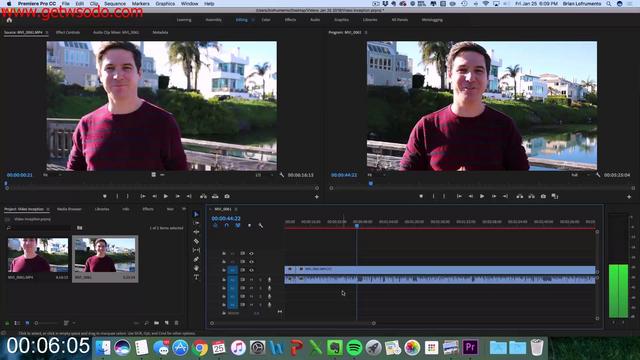This screenshot has height=360, width=640.
Task: Step back one frame in Program monitor
Action: point(471,196)
